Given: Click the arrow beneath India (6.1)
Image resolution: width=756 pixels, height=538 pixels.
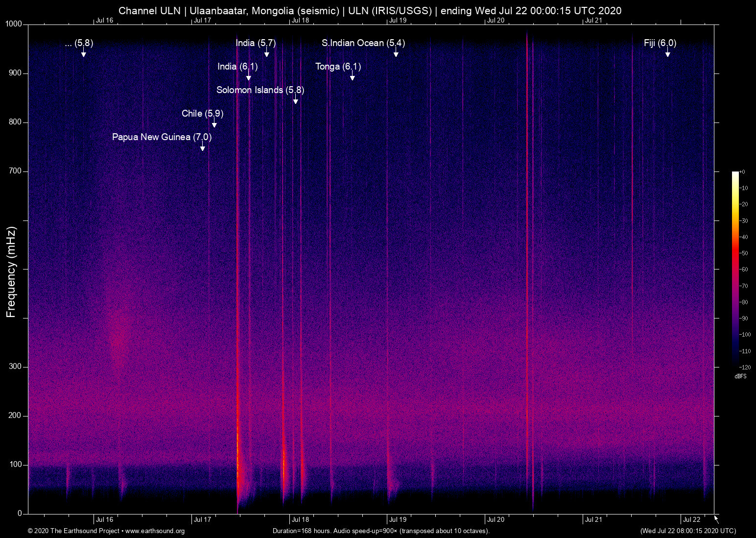Looking at the screenshot, I should tap(248, 77).
